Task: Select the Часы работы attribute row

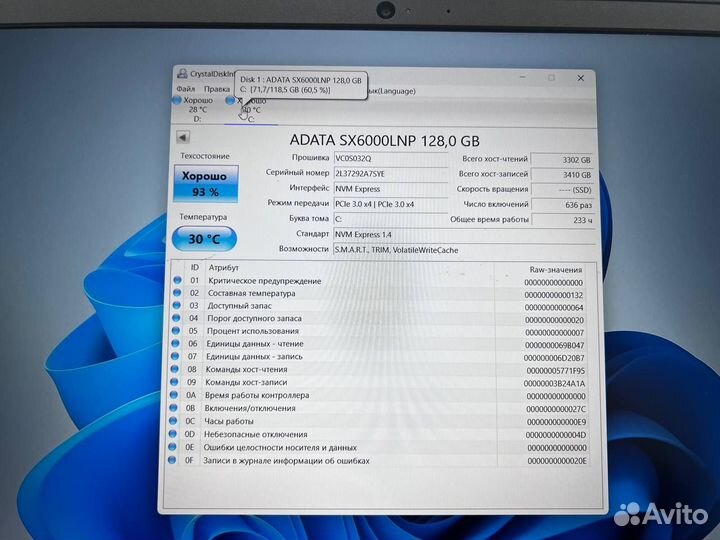Action: tap(379, 421)
